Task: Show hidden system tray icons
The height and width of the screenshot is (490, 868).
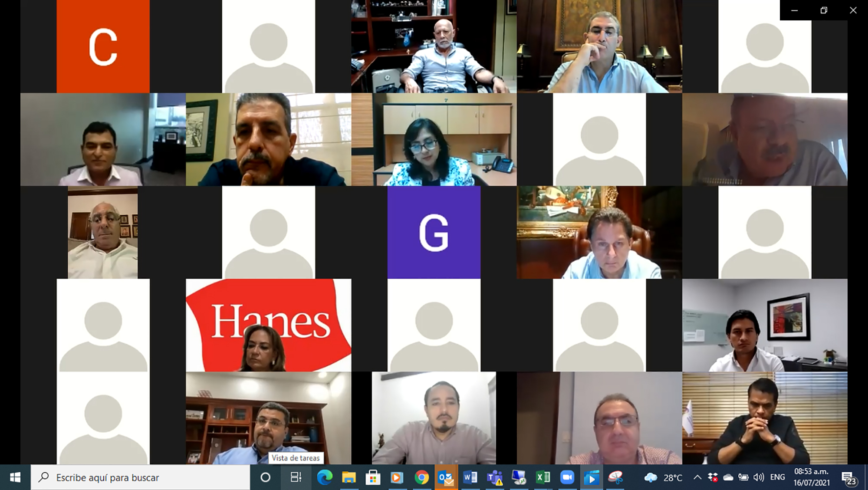Action: 697,477
